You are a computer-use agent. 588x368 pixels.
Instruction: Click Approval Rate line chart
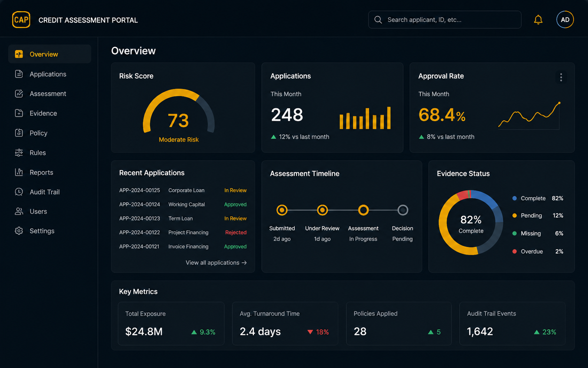529,115
